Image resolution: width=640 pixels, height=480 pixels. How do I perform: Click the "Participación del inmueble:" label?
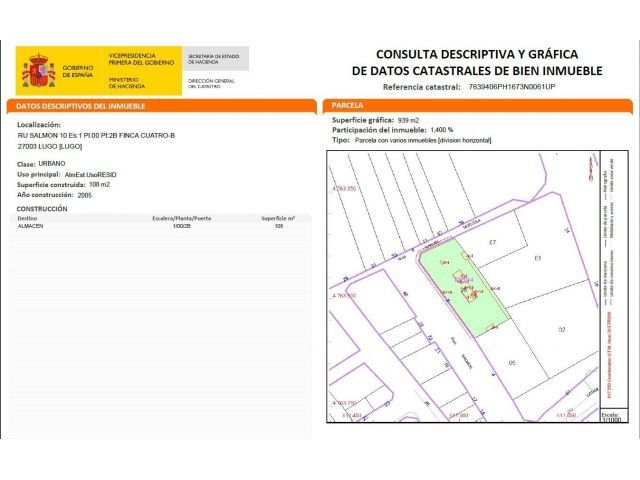pyautogui.click(x=379, y=130)
